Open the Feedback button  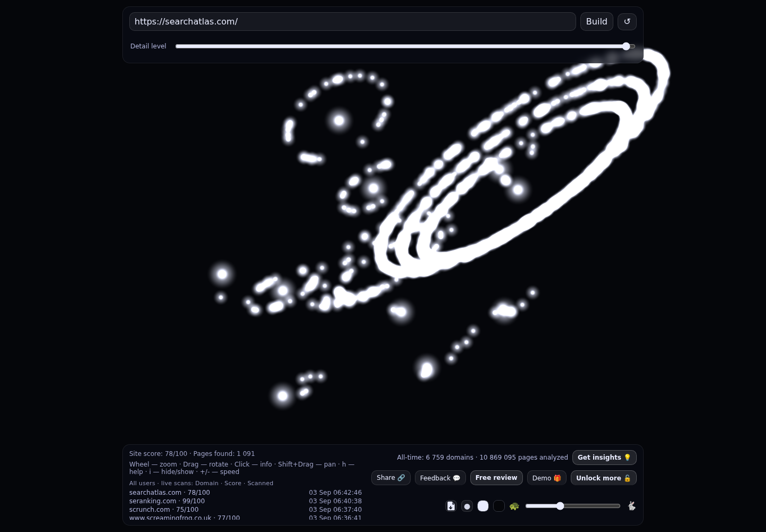click(440, 478)
